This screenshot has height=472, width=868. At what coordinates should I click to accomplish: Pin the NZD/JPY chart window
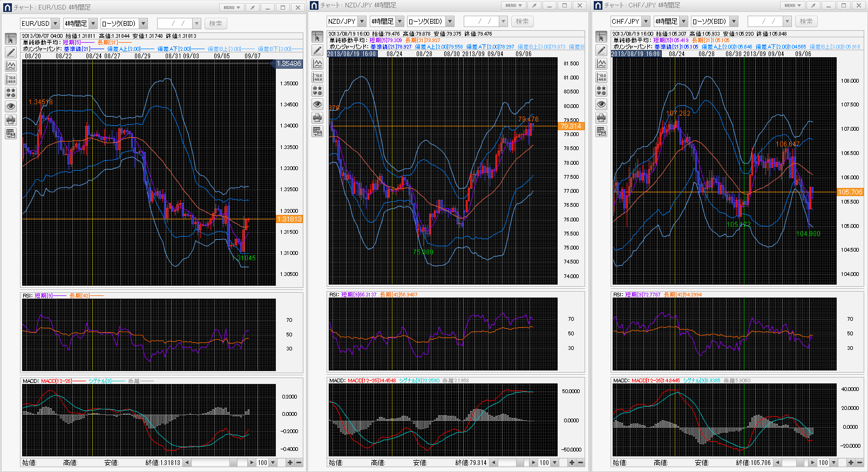pos(533,5)
